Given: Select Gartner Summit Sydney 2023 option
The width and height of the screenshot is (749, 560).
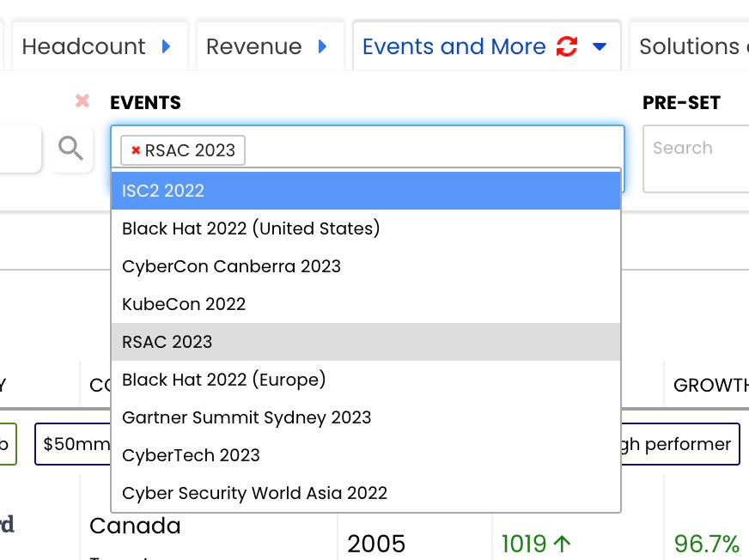Looking at the screenshot, I should [366, 417].
